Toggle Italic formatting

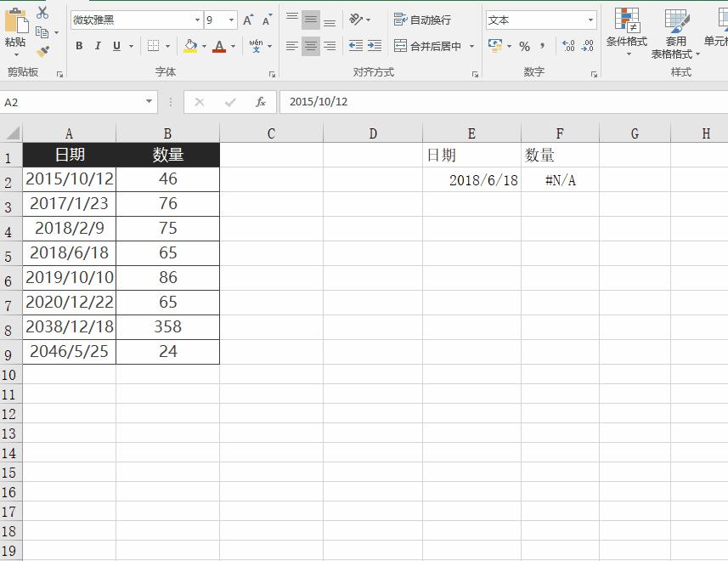pos(98,46)
